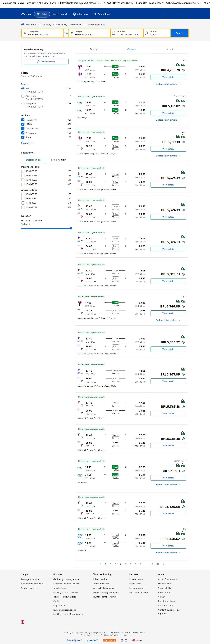Open the Economy cabin class dropdown

(x=75, y=25)
